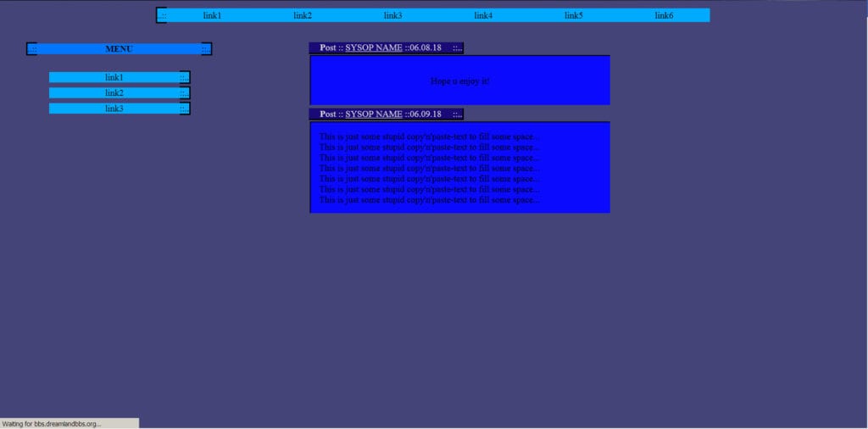The height and width of the screenshot is (429, 868).
Task: Select link4 in the top navigation bar
Action: [x=483, y=15]
